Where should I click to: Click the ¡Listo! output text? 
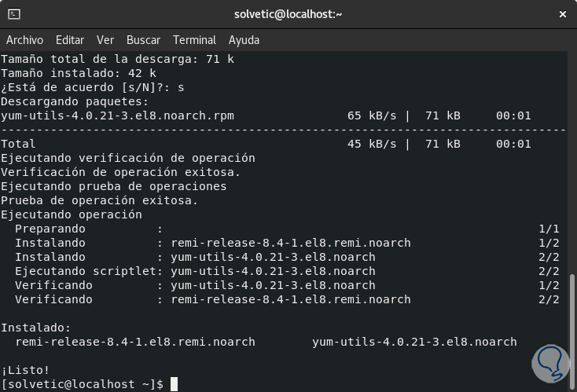click(25, 370)
